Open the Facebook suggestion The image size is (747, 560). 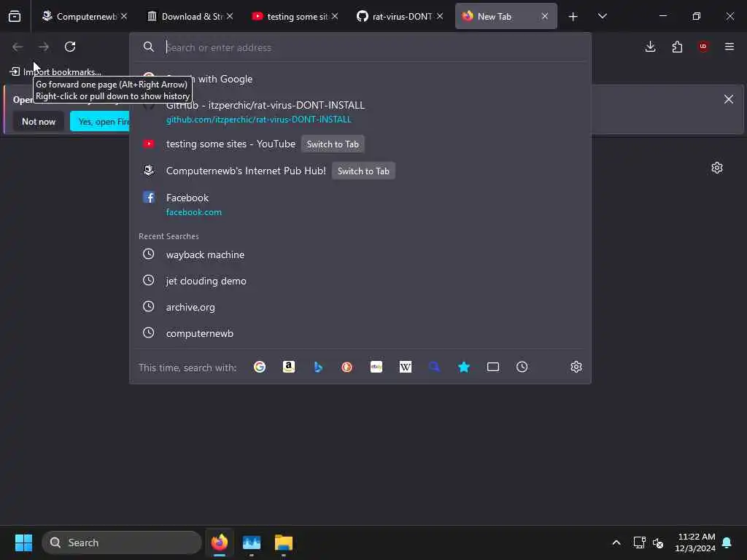(x=360, y=204)
